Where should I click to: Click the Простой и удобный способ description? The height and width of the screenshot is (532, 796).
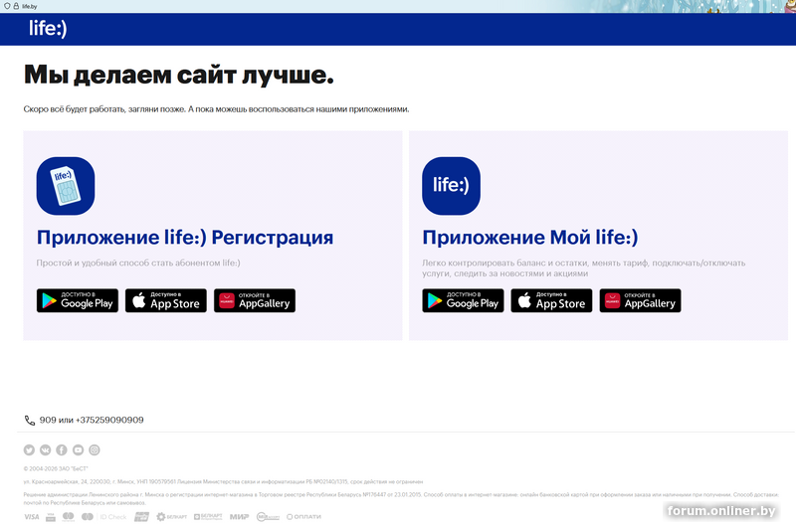coord(138,263)
